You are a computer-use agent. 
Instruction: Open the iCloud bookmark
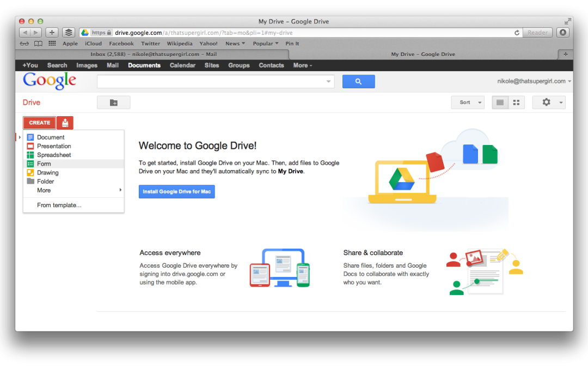tap(94, 44)
